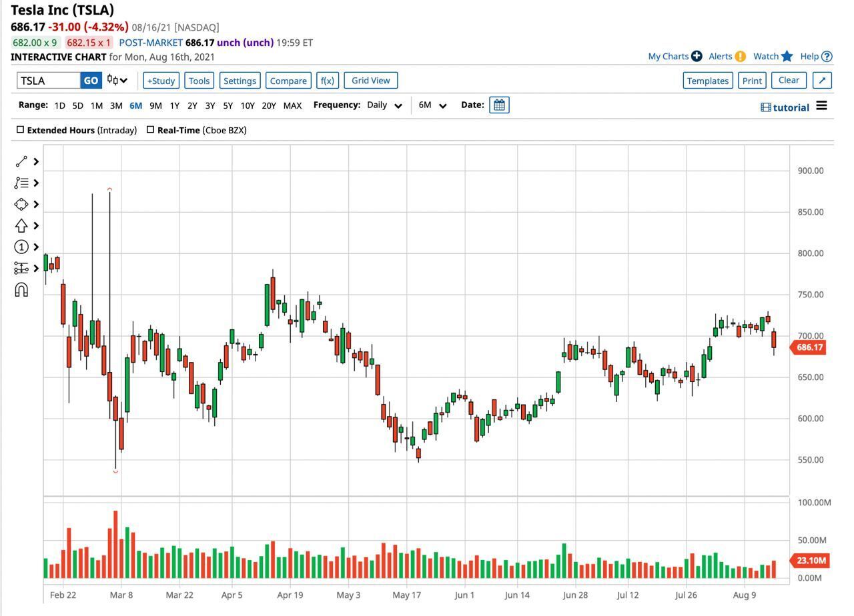Click the +Study button
This screenshot has width=854, height=616.
click(x=161, y=81)
